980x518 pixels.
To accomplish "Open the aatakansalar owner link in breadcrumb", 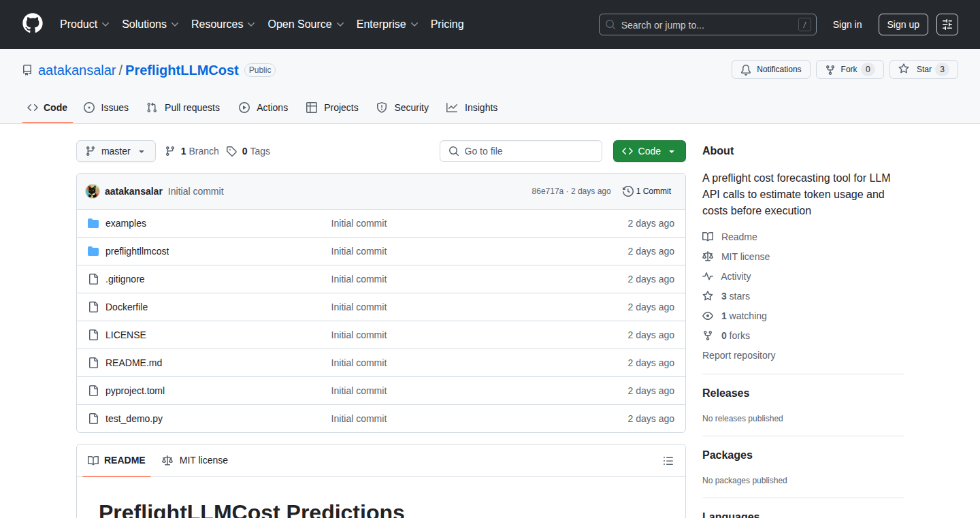I will [x=77, y=70].
